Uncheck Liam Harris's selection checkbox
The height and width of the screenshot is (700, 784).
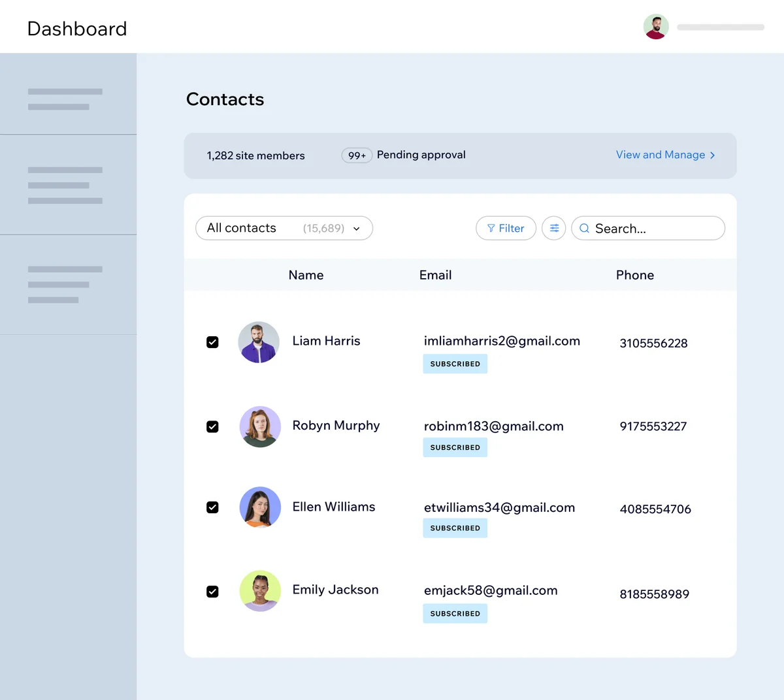pyautogui.click(x=212, y=342)
